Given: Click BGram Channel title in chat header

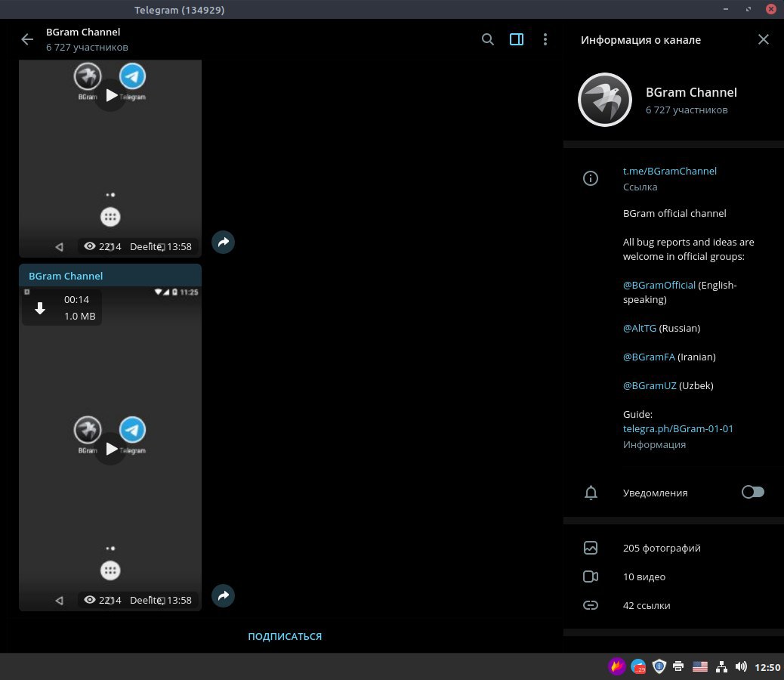Looking at the screenshot, I should click(83, 32).
